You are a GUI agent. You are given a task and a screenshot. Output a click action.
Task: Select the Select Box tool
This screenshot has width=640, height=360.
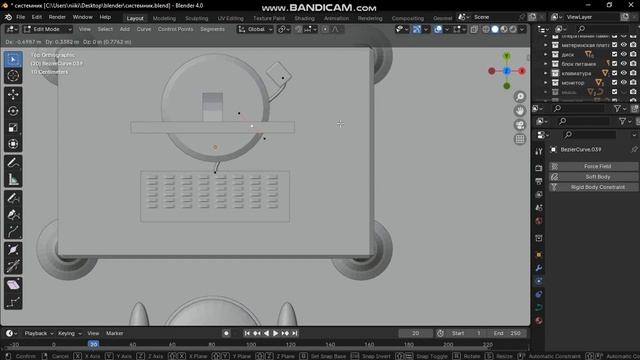[13, 60]
